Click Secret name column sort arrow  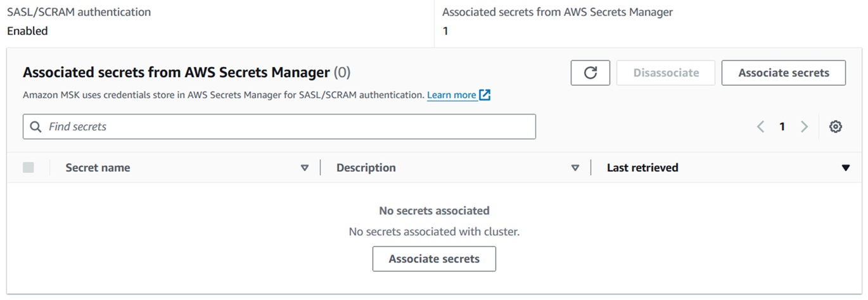tap(305, 168)
